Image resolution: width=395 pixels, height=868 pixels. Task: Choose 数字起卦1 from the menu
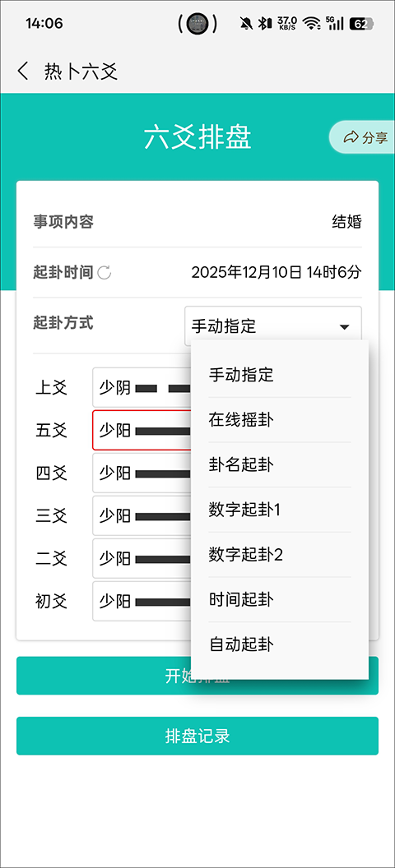[280, 510]
